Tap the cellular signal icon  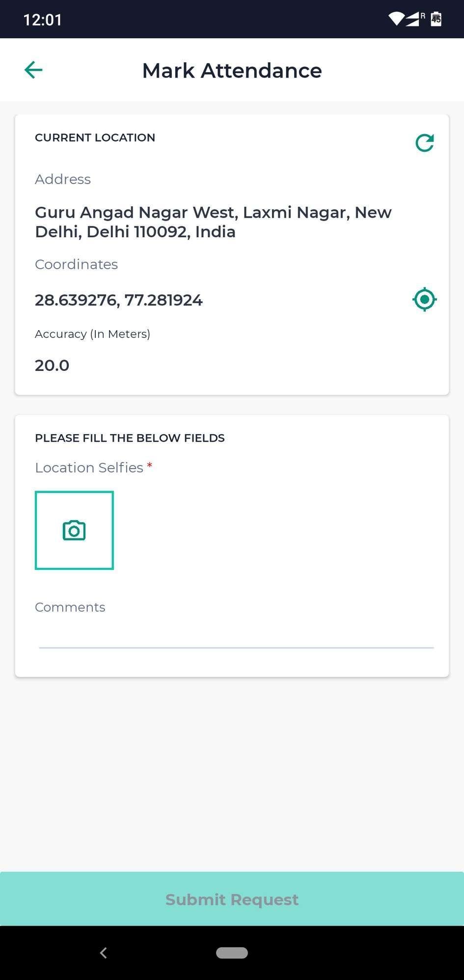point(414,19)
